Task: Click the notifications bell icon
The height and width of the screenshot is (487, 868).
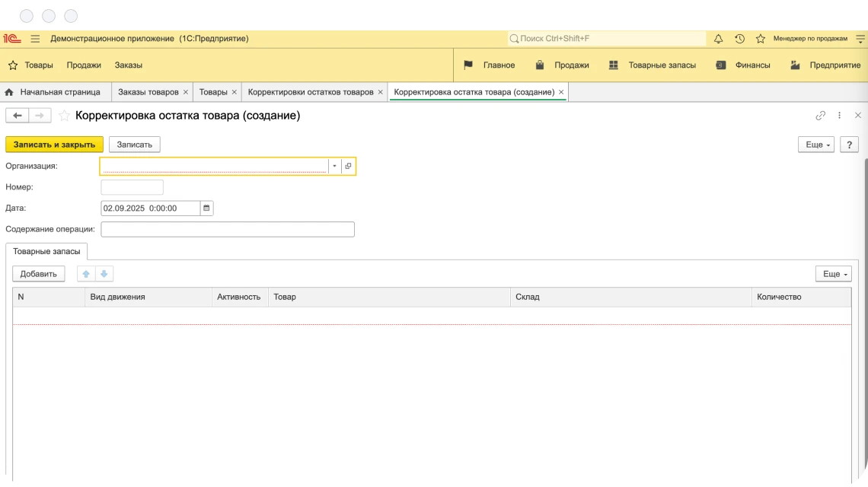Action: pyautogui.click(x=718, y=39)
